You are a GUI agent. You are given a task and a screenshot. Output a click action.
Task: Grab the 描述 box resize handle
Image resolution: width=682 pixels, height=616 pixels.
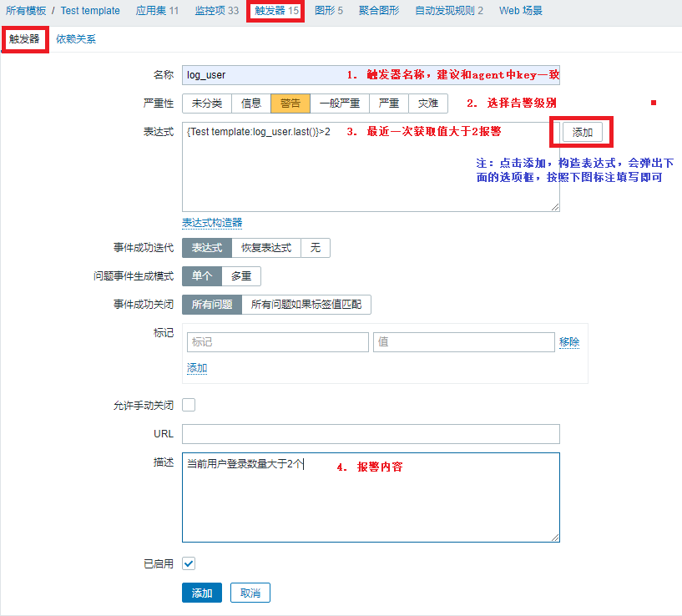pyautogui.click(x=555, y=538)
